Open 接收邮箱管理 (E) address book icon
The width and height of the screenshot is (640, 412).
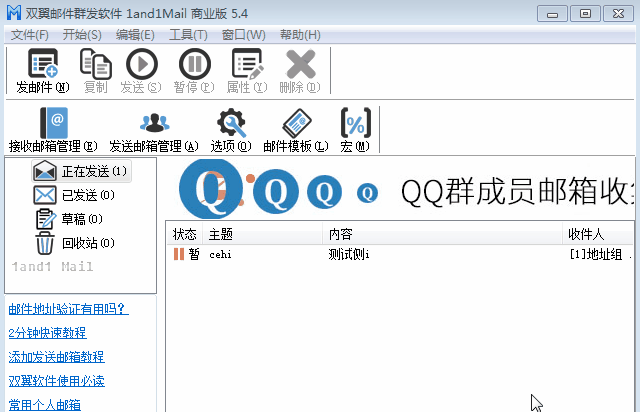(53, 122)
